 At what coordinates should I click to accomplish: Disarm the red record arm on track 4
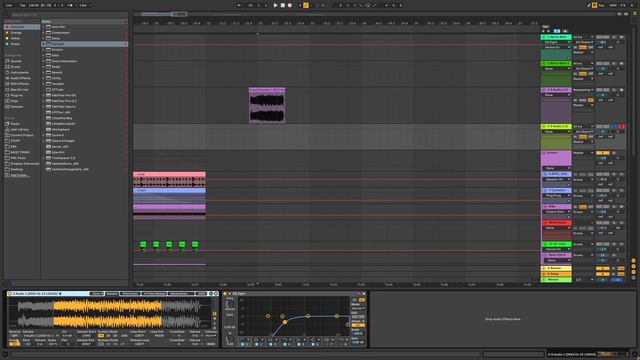point(621,127)
